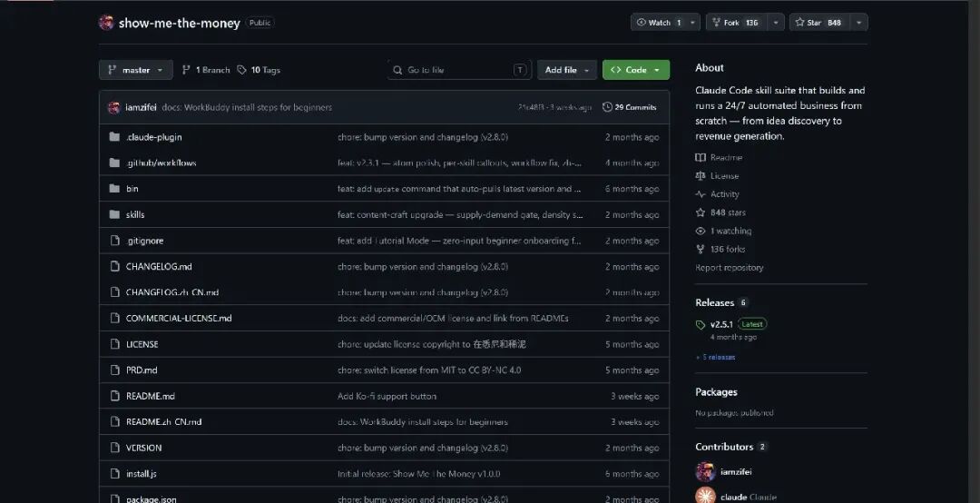Open the Initial release v1.0.0 commit
The height and width of the screenshot is (503, 980).
pyautogui.click(x=418, y=474)
